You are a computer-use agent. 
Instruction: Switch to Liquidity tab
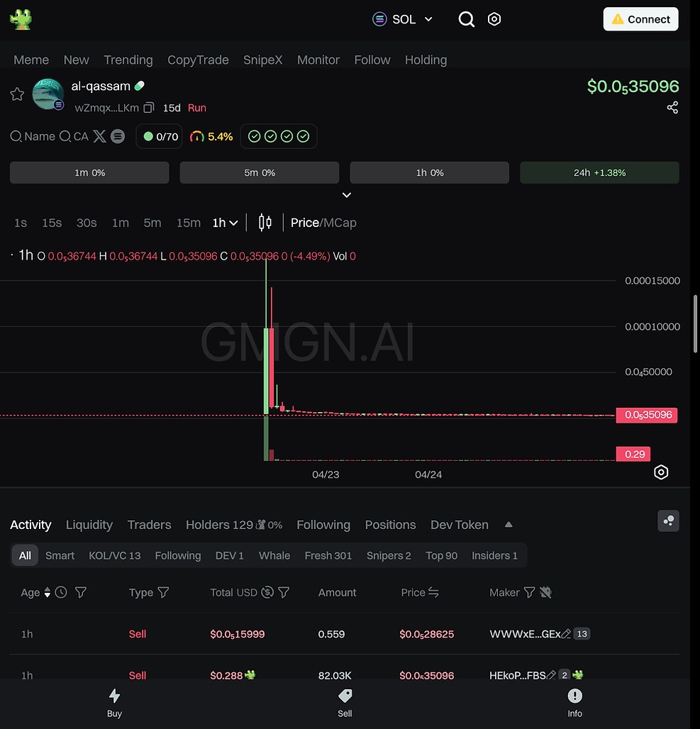pos(89,525)
